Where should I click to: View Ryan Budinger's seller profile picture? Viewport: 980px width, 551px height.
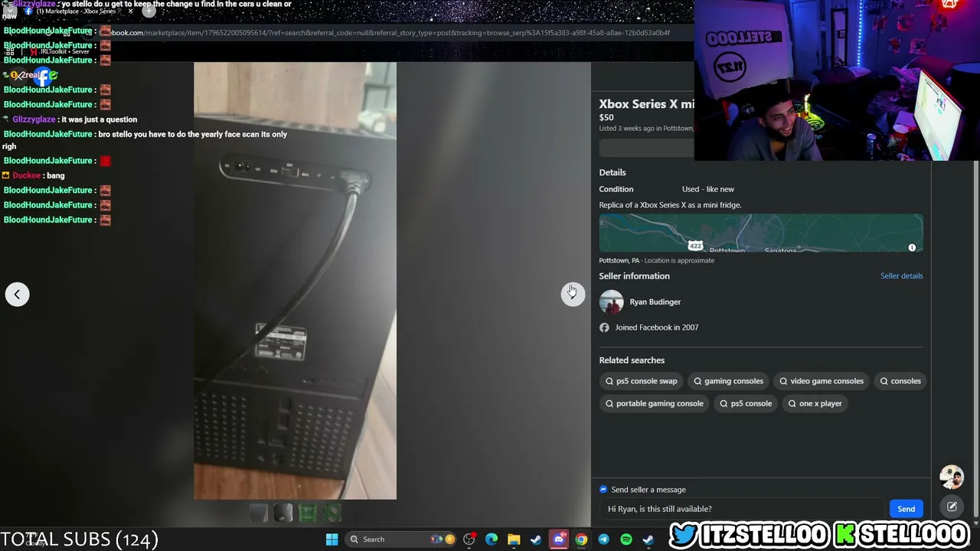611,302
